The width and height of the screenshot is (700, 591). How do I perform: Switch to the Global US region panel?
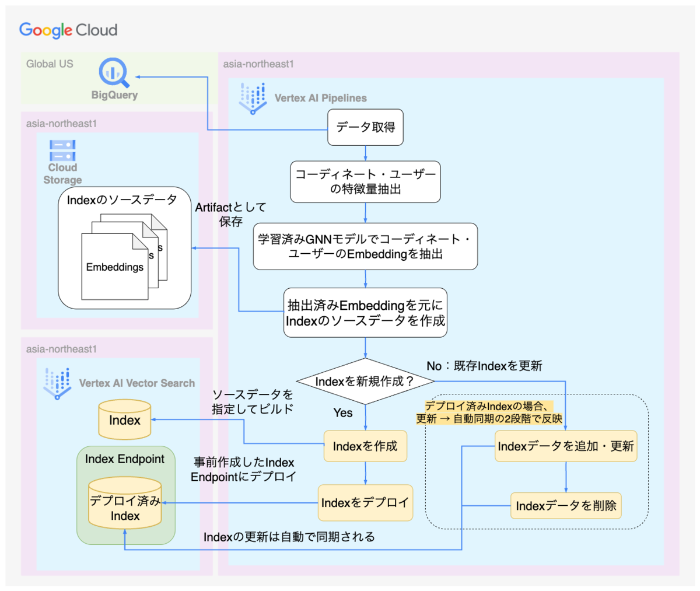click(x=50, y=64)
